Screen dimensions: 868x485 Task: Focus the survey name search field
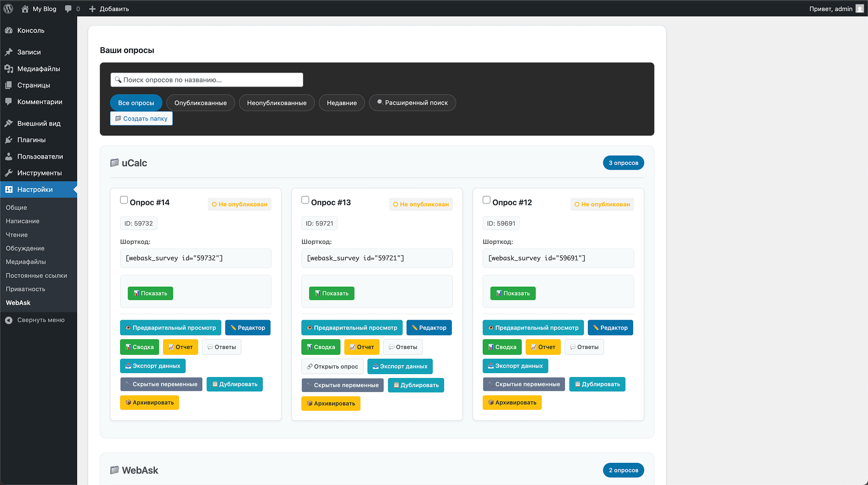[x=207, y=80]
